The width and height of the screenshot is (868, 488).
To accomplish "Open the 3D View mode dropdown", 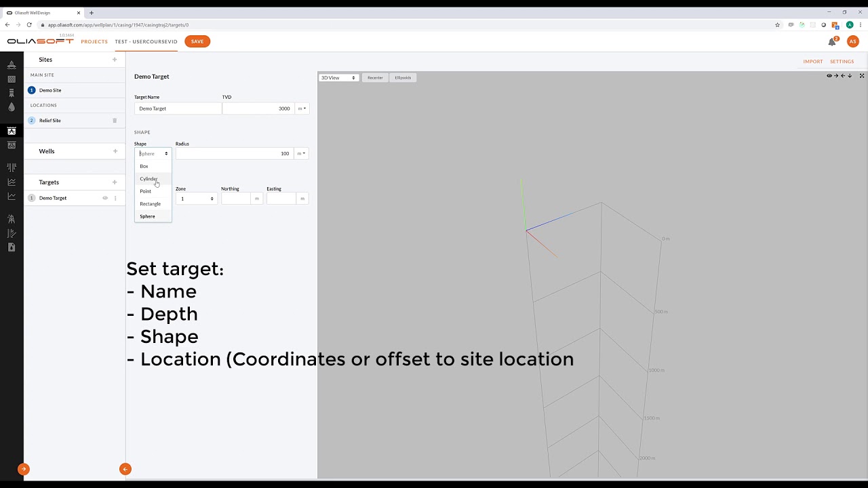I will coord(338,78).
